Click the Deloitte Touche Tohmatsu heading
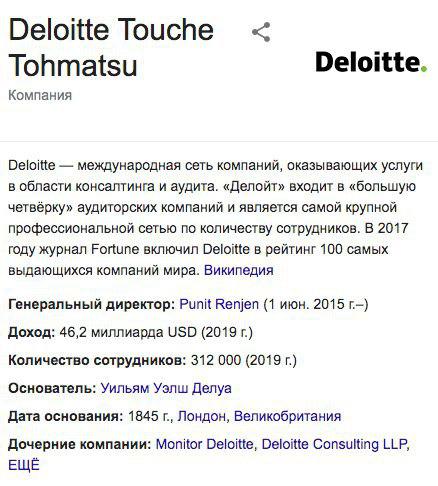 (111, 47)
